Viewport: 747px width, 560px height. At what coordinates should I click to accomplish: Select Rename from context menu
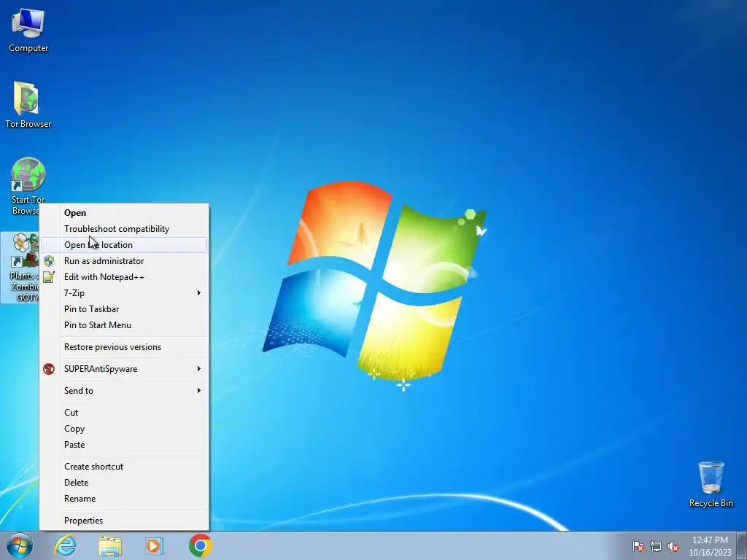coord(124,499)
